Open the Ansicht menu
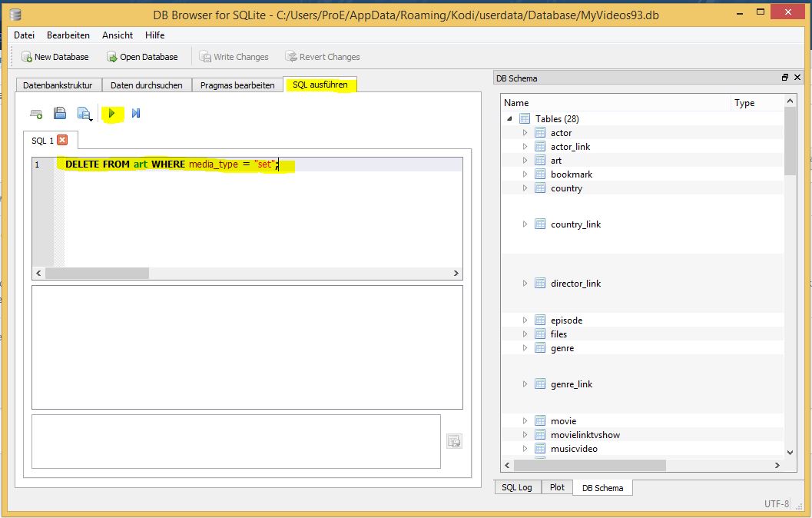 [118, 35]
